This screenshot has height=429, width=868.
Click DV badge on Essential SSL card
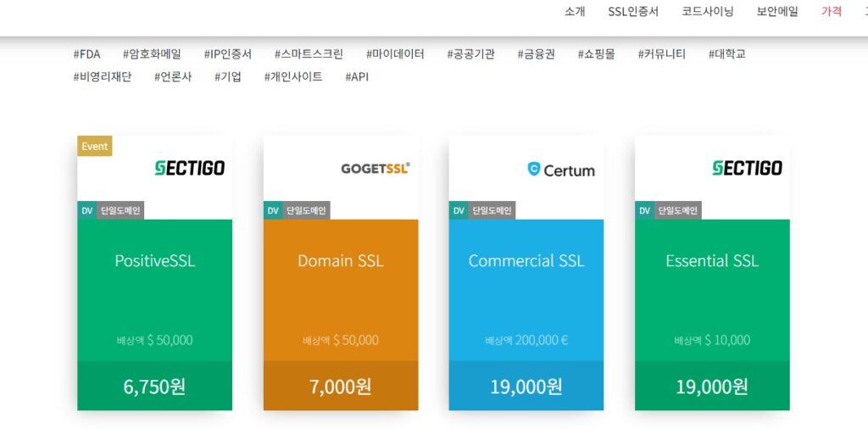click(644, 210)
